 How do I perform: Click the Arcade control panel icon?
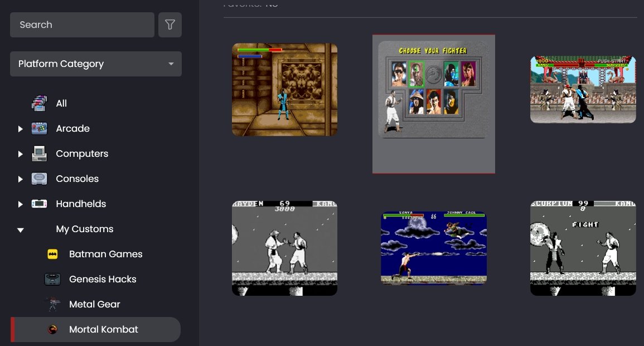tap(40, 128)
